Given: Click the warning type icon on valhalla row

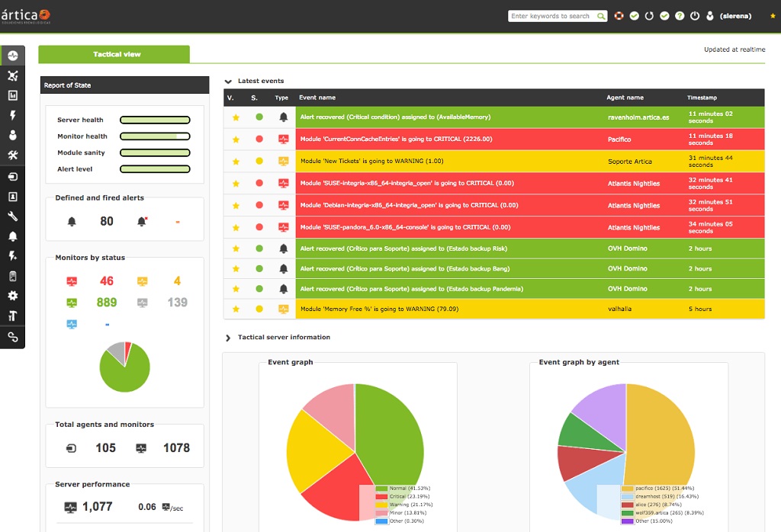Looking at the screenshot, I should (x=284, y=309).
